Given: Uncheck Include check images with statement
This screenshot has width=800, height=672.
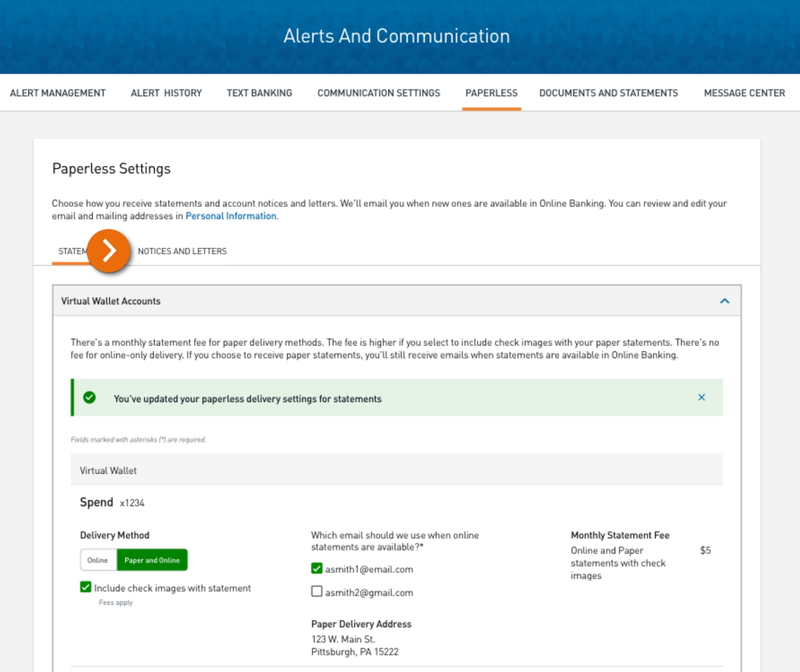Looking at the screenshot, I should tap(85, 587).
